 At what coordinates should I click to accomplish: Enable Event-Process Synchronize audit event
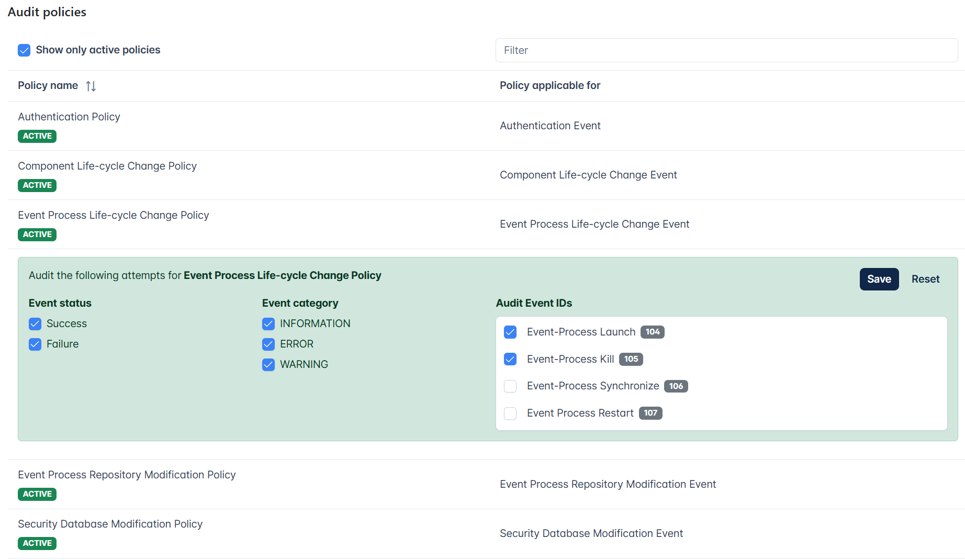510,386
